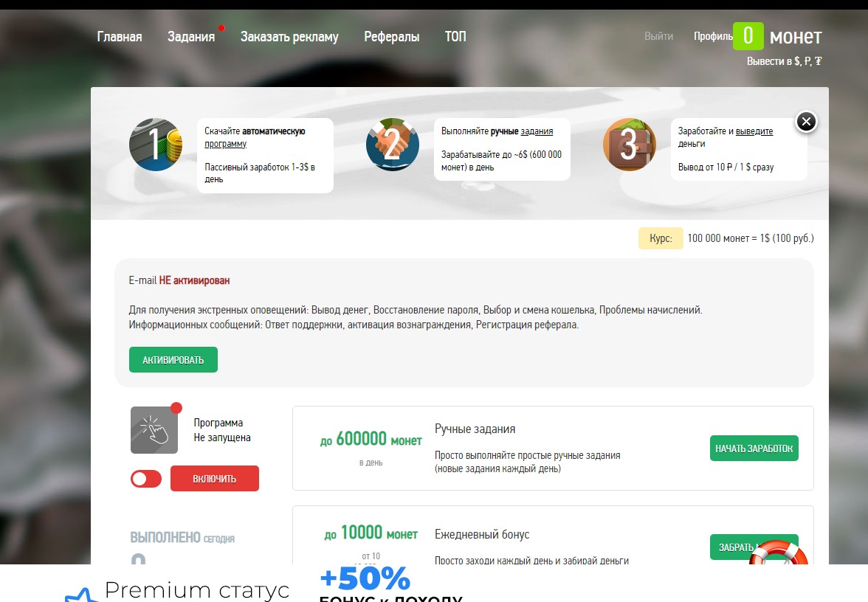This screenshot has width=868, height=602.
Task: Toggle the program on/off switch
Action: (x=146, y=479)
